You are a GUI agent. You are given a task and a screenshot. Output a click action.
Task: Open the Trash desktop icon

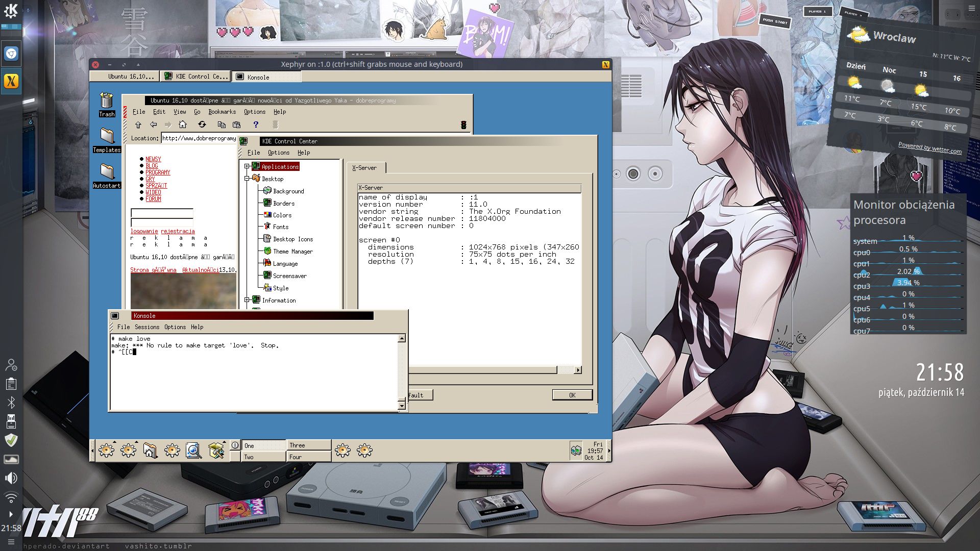click(107, 105)
